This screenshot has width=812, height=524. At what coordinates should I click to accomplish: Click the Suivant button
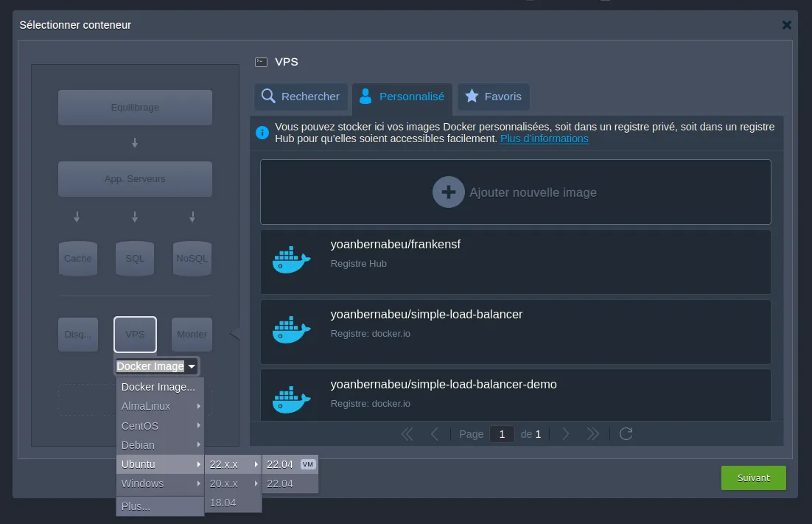(753, 478)
